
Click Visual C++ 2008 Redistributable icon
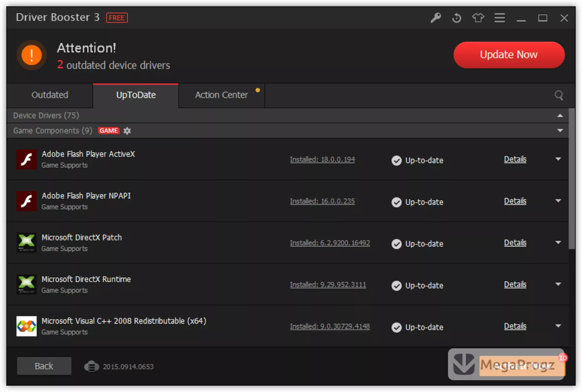click(x=26, y=326)
